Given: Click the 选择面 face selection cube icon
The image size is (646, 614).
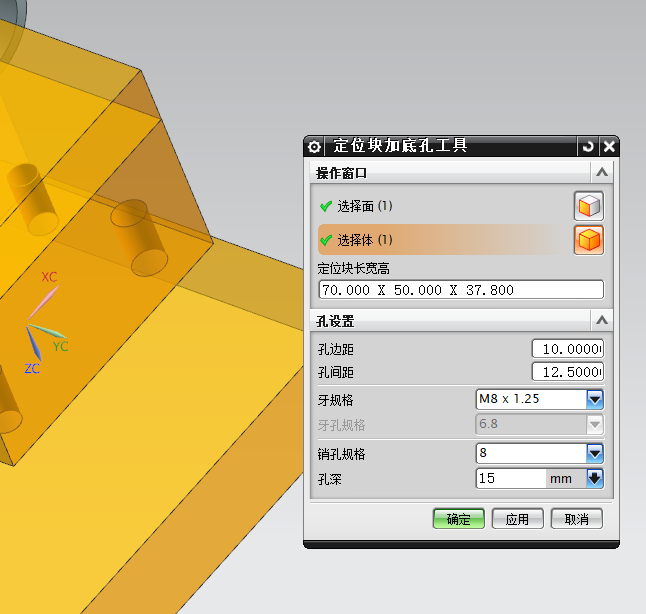Looking at the screenshot, I should (589, 206).
